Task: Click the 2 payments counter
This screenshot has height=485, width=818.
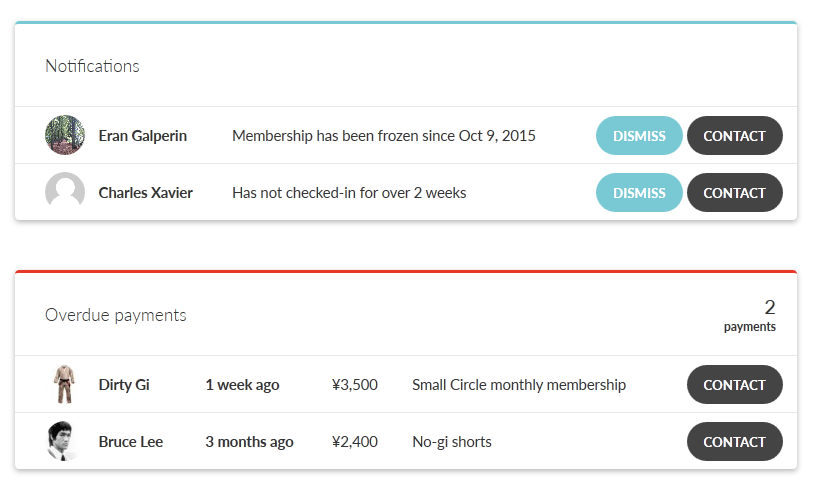Action: tap(750, 315)
